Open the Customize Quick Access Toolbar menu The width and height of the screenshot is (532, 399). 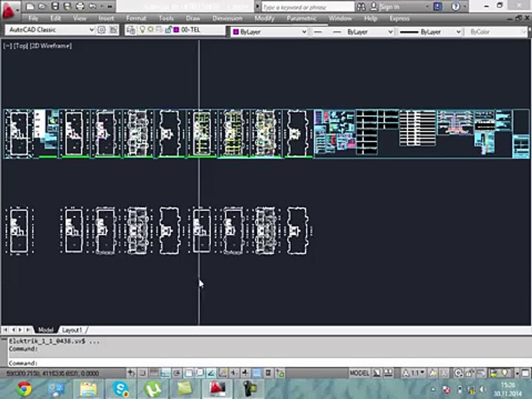coord(110,6)
